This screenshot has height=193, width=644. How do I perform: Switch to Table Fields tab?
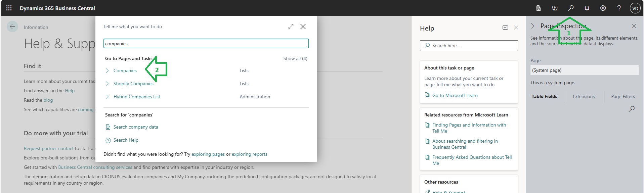tap(544, 96)
